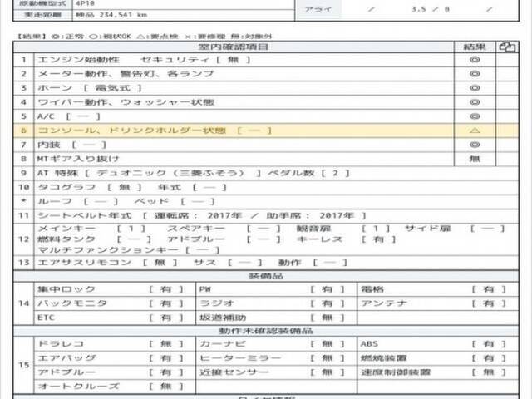Select the 坂道補助 equipment label
Viewport: 532px width, 399px height.
click(223, 318)
